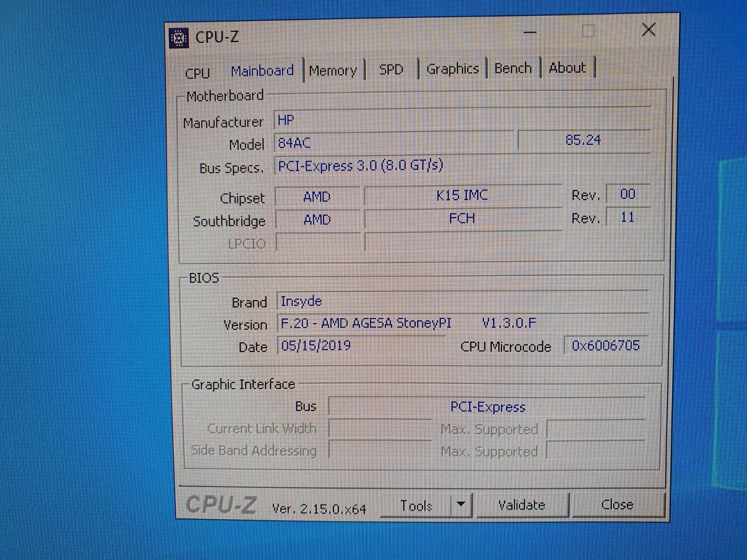Click the southbridge Rev. 11 value
The image size is (747, 560).
pos(627,217)
